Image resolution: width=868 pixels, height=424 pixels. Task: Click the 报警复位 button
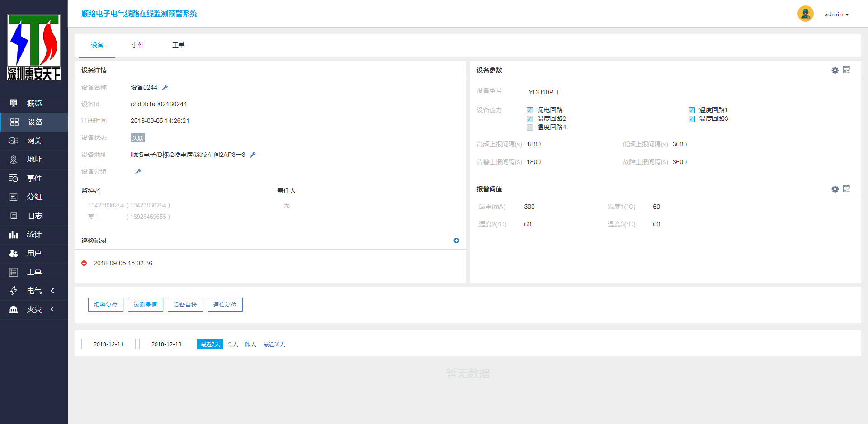pos(106,305)
